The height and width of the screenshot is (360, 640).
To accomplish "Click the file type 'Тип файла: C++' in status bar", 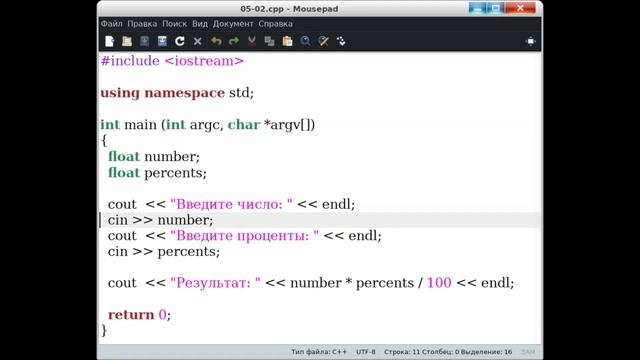I will pos(319,352).
